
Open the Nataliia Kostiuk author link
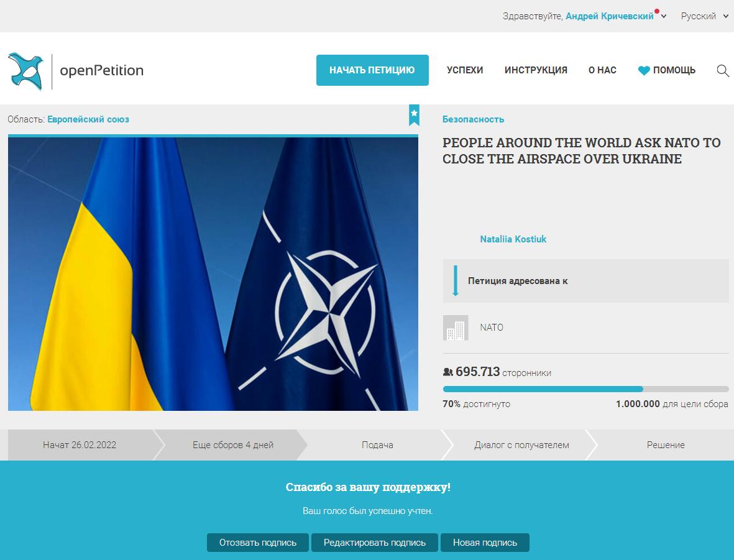click(x=513, y=239)
